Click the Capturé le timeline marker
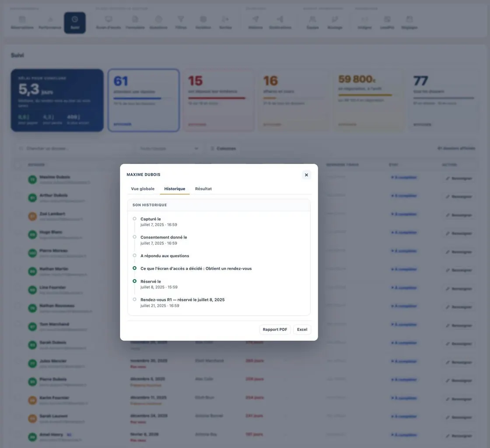490x448 pixels. (134, 219)
